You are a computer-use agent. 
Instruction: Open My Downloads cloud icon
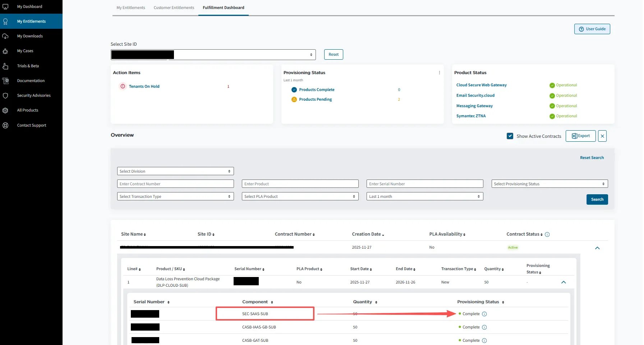[x=5, y=36]
